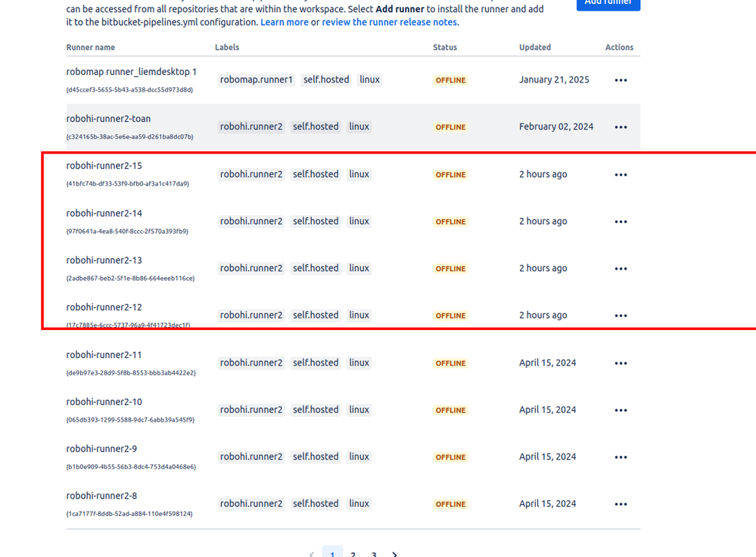Open the Learn more link

click(x=285, y=22)
